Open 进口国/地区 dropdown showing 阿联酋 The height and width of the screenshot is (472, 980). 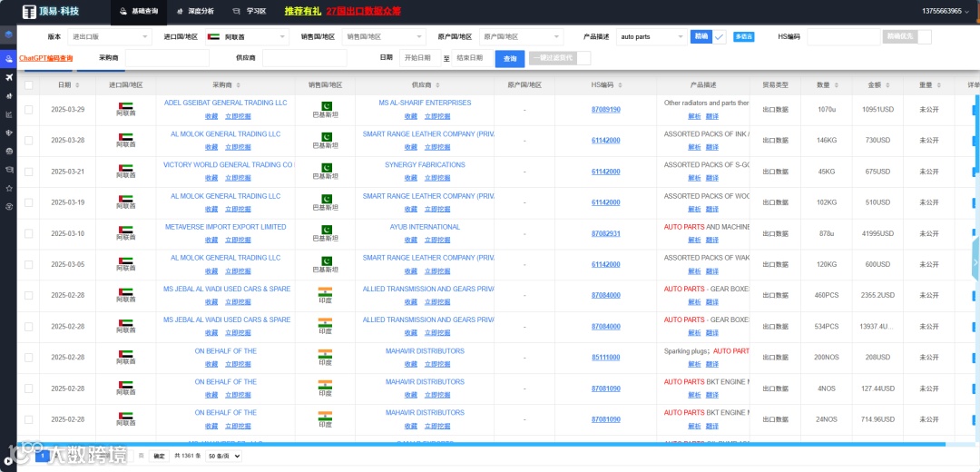click(x=246, y=37)
